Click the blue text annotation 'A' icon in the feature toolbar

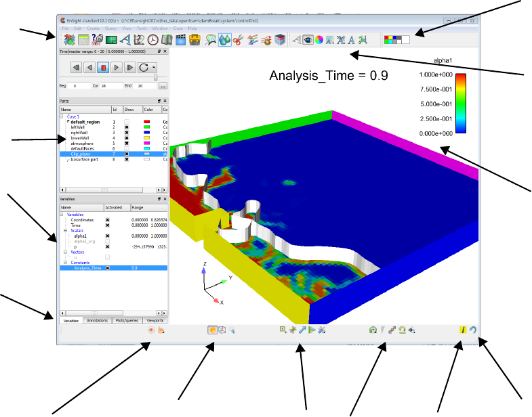point(125,40)
